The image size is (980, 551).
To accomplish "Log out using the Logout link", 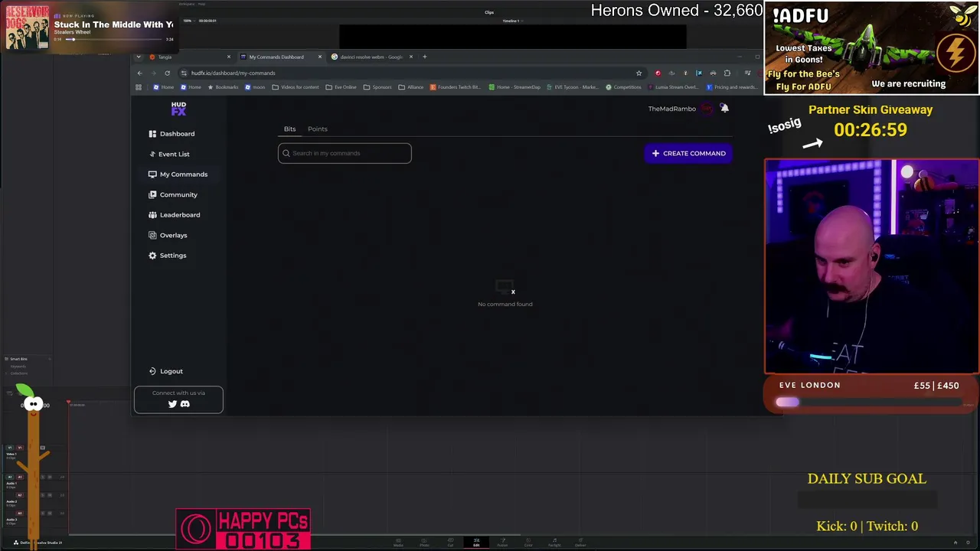I will click(x=166, y=371).
